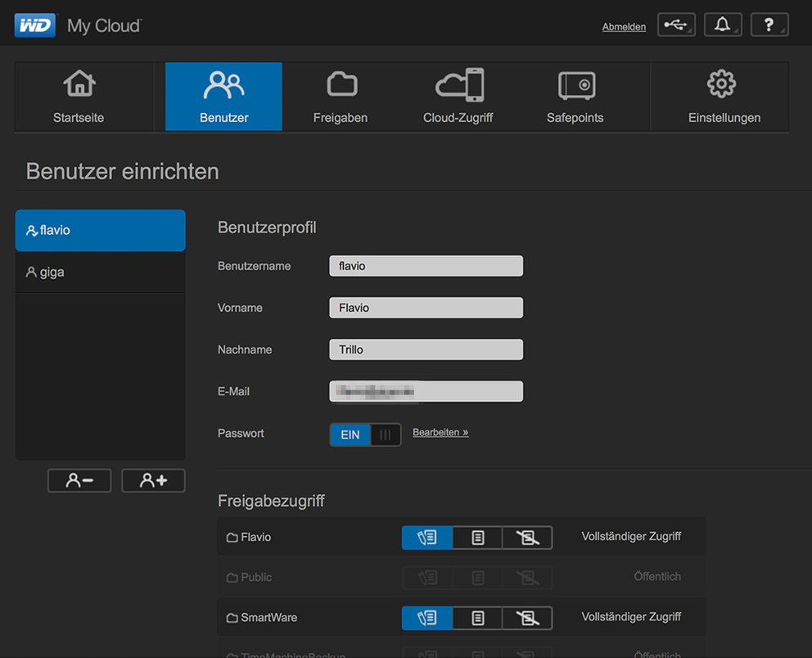The width and height of the screenshot is (812, 658).
Task: Set full access for SmartWare share
Action: coord(427,618)
